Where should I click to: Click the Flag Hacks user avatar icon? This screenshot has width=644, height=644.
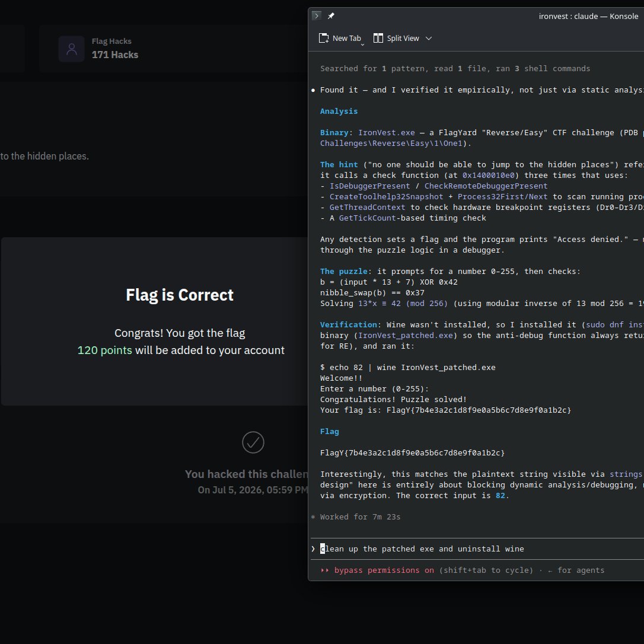tap(72, 49)
